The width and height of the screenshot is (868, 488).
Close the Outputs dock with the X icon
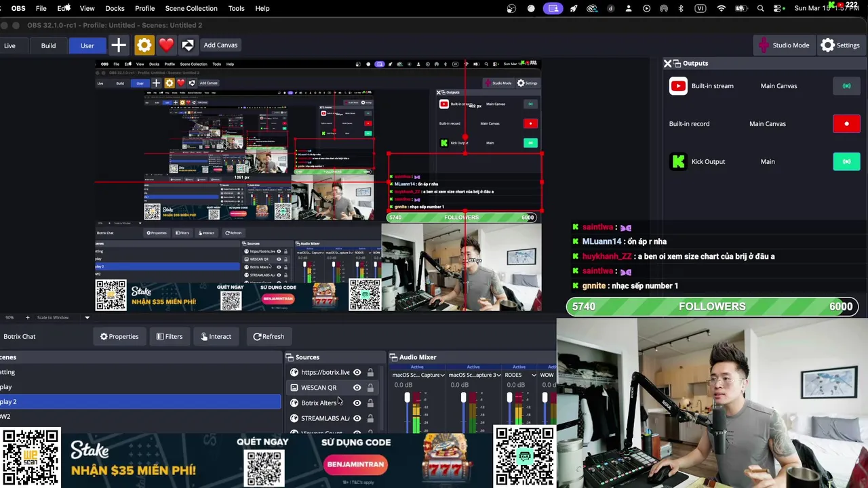667,63
